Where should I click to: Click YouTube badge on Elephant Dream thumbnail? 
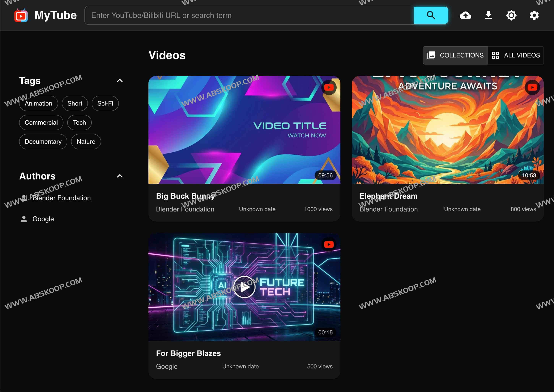[532, 87]
